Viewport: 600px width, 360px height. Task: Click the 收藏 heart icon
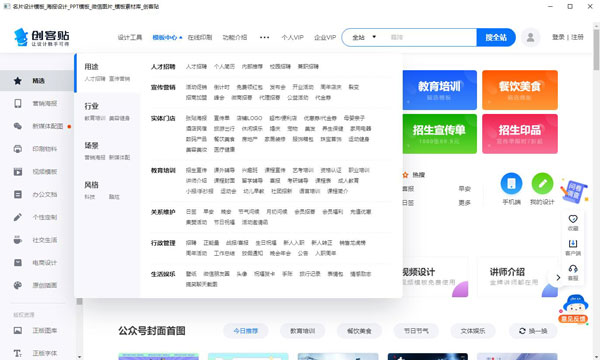click(x=573, y=219)
